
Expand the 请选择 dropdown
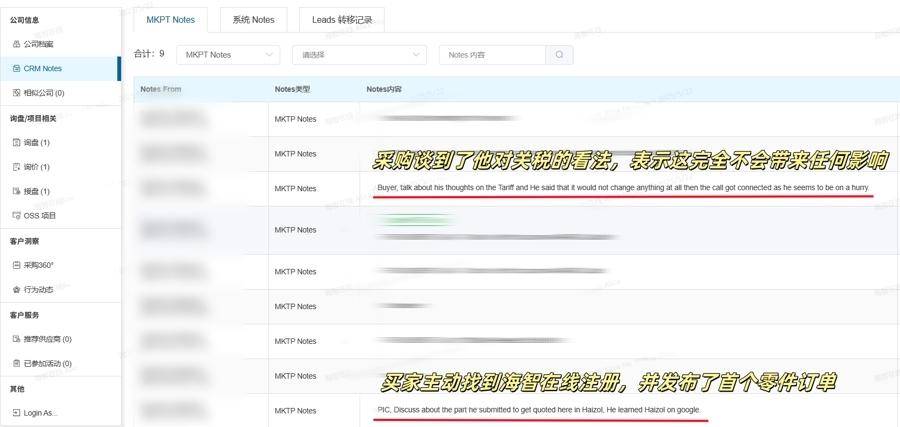click(359, 55)
